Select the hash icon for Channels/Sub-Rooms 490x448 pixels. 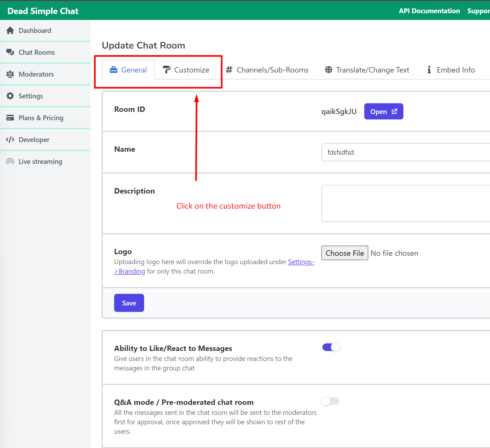[x=229, y=70]
